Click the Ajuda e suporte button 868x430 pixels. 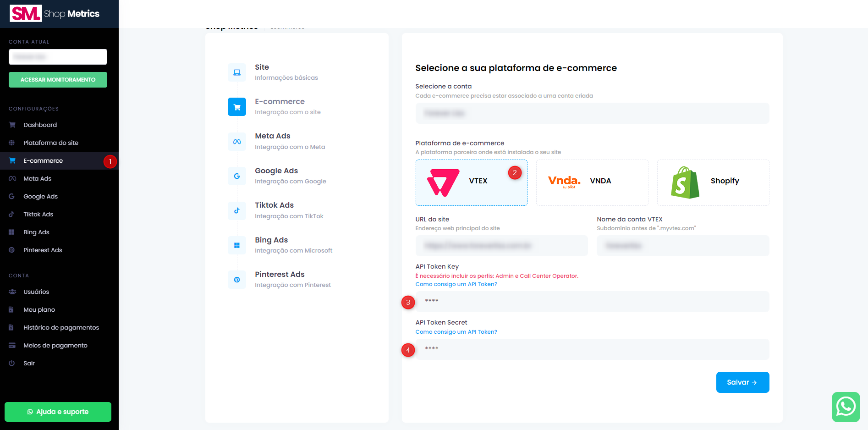coord(58,412)
